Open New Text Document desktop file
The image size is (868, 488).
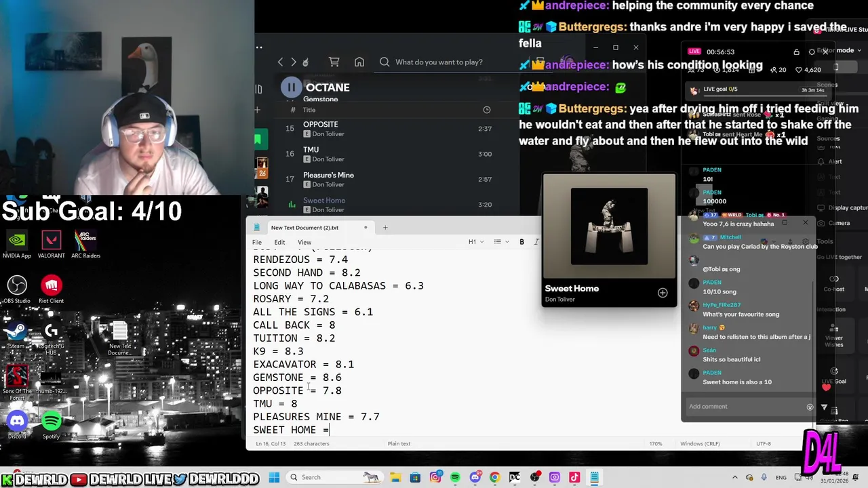point(119,339)
